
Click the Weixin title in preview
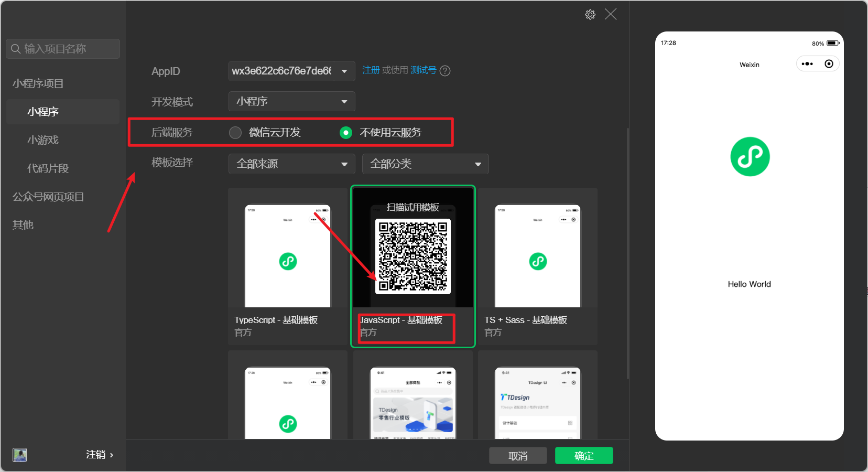(x=750, y=65)
